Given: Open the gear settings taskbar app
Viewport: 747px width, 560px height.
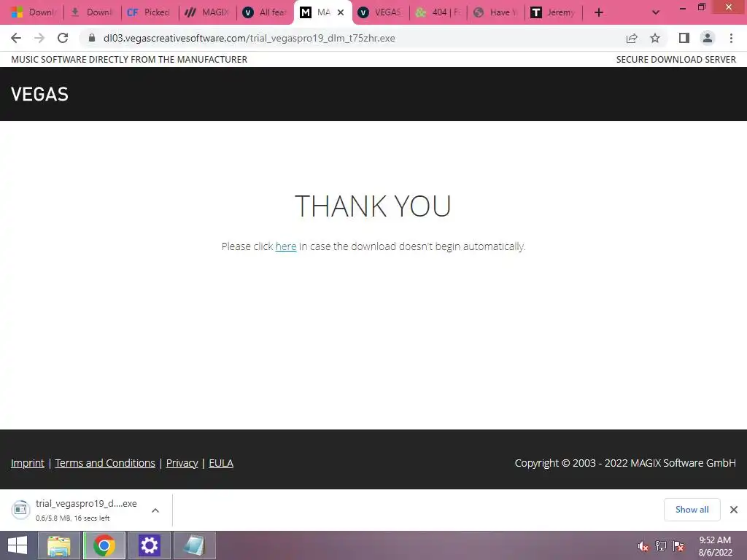Looking at the screenshot, I should [x=149, y=545].
